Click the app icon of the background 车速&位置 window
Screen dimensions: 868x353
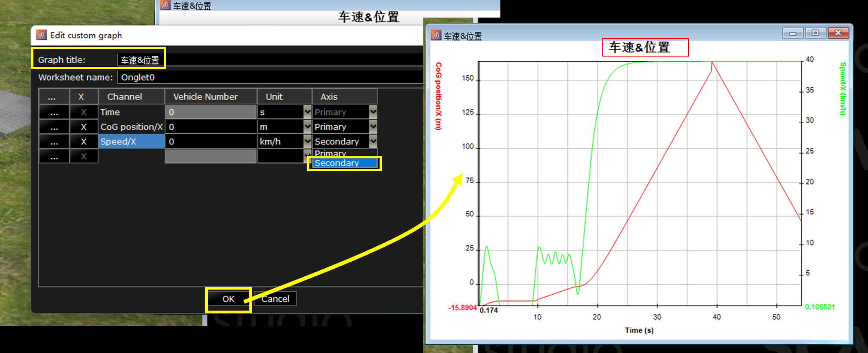165,5
